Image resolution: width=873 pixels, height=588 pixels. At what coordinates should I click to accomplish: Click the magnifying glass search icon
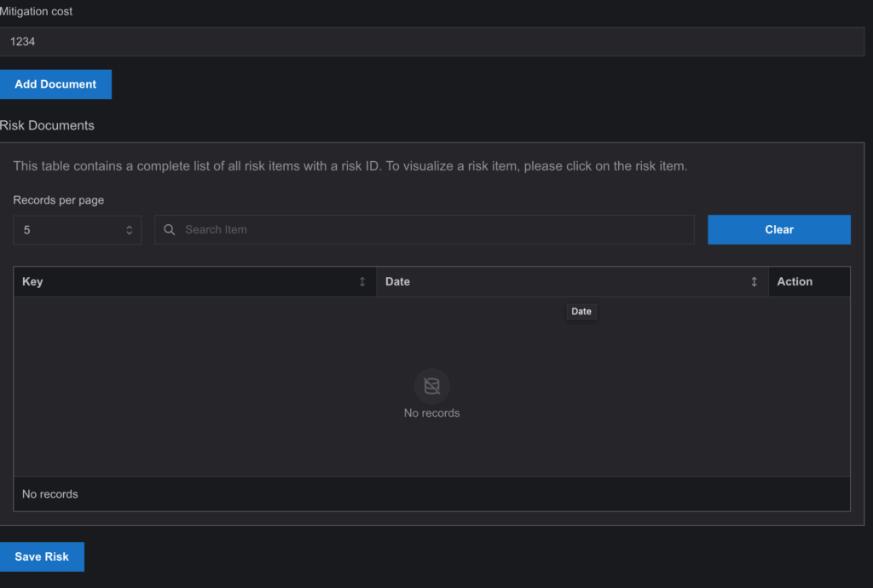coord(170,229)
